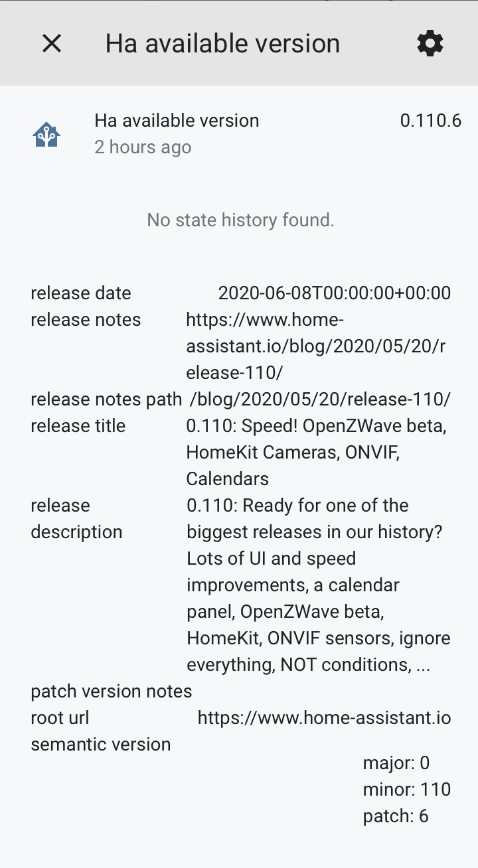478x868 pixels.
Task: Select the entity name beside the house icon
Action: point(177,121)
